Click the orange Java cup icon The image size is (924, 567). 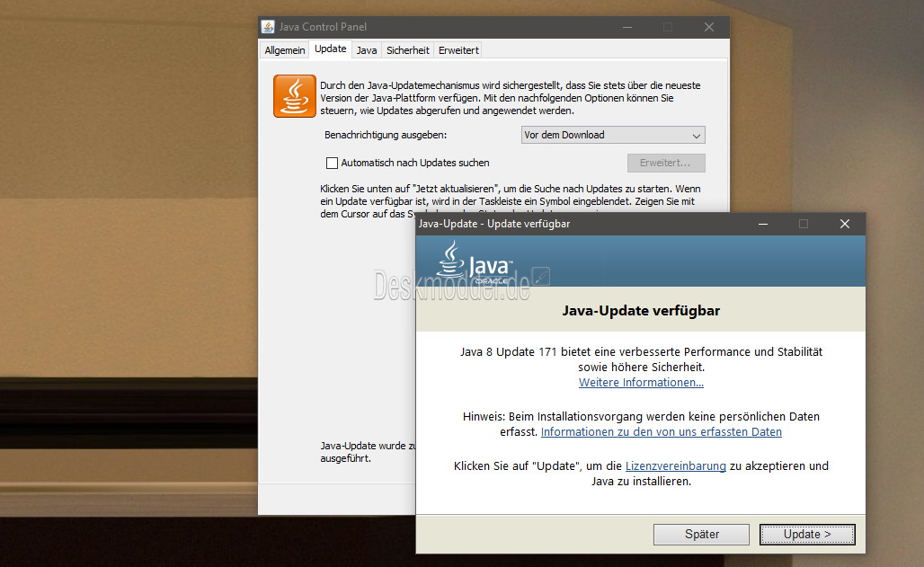coord(295,96)
